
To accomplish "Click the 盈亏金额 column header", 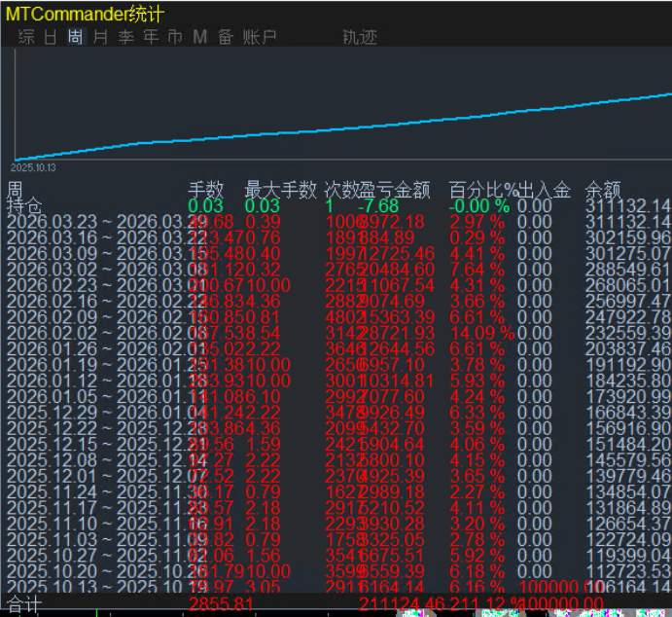I will click(x=394, y=190).
